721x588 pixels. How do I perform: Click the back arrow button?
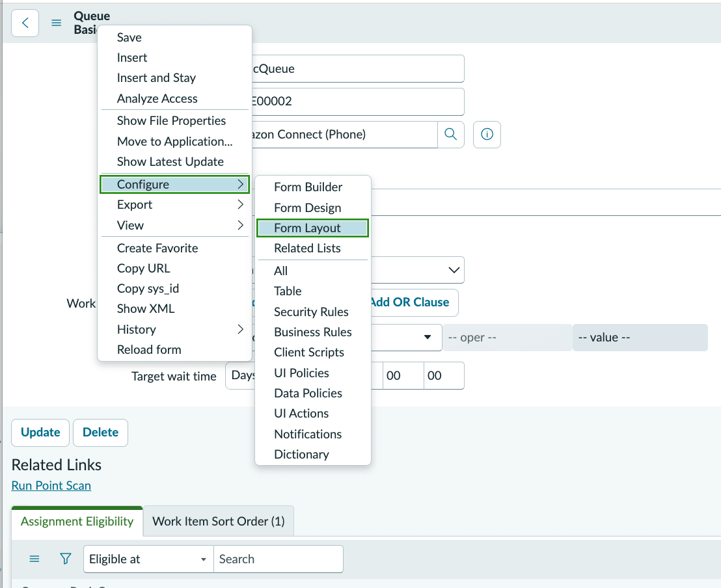click(25, 23)
